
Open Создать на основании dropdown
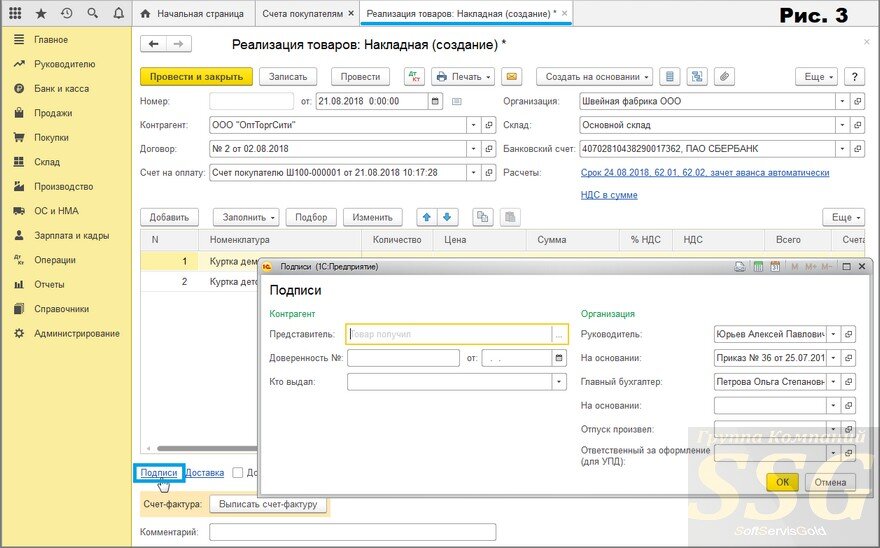[x=595, y=77]
